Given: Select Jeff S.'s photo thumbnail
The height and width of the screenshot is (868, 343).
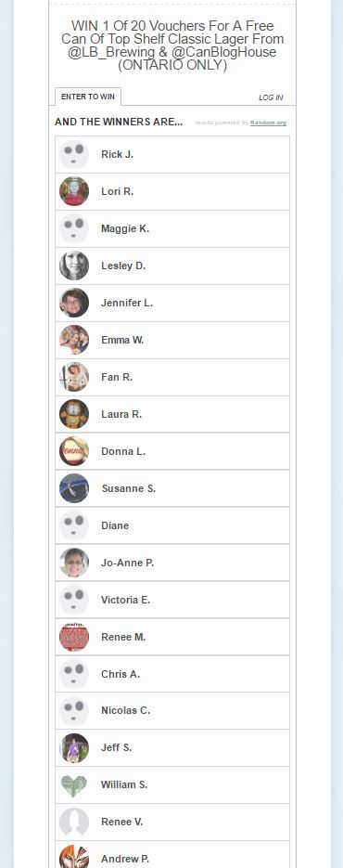Looking at the screenshot, I should click(74, 748).
